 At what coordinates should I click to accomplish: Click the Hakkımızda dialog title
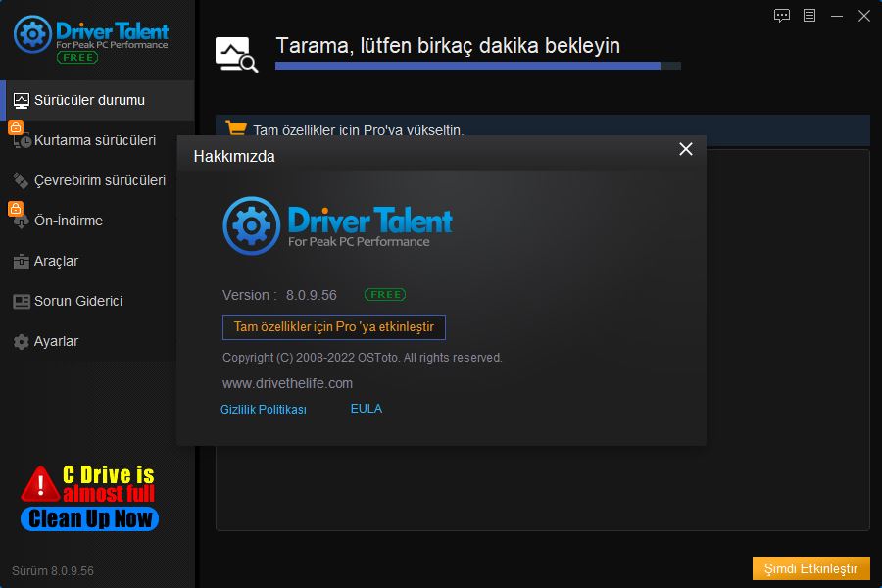[234, 157]
